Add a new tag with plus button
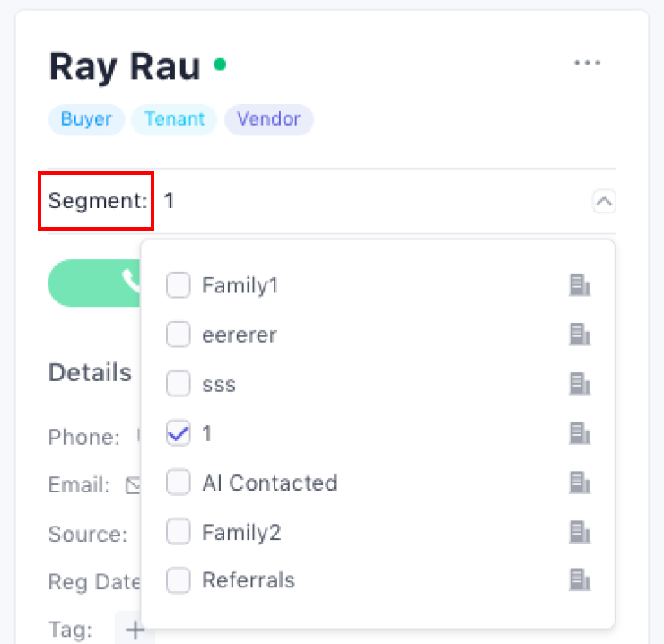This screenshot has height=644, width=664. tap(135, 630)
